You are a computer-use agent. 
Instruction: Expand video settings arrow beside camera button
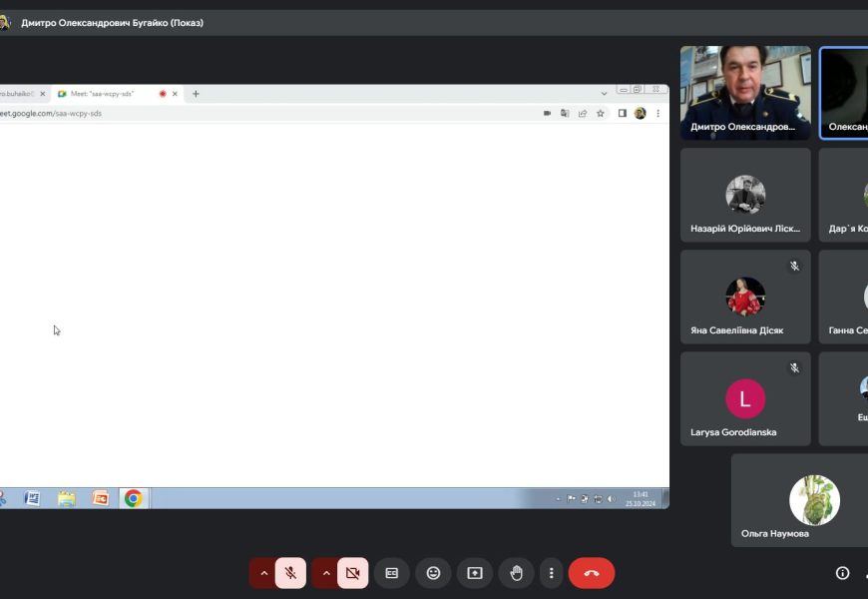point(325,573)
